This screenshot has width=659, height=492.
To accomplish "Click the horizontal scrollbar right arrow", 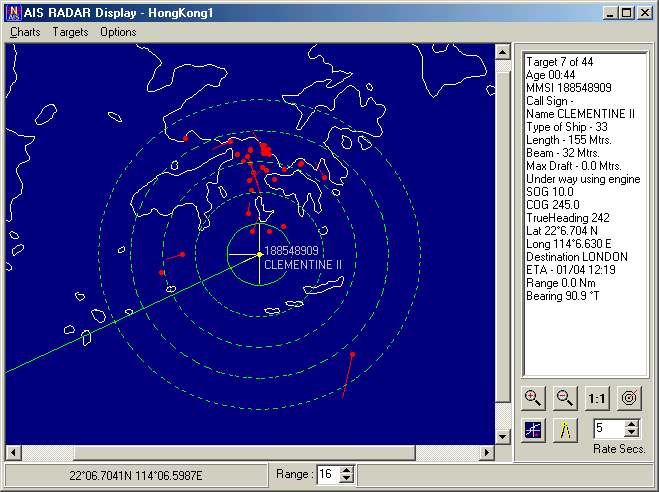I will (487, 453).
